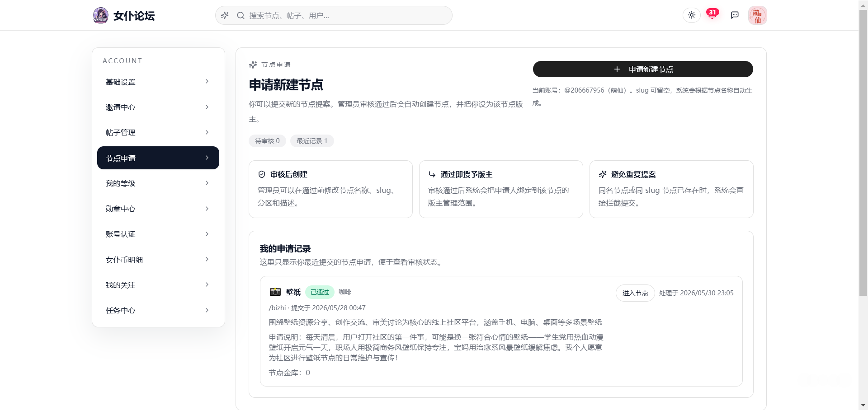Click the ACCOUNT sidebar heading
Viewport: 868px width, 410px height.
pos(123,61)
